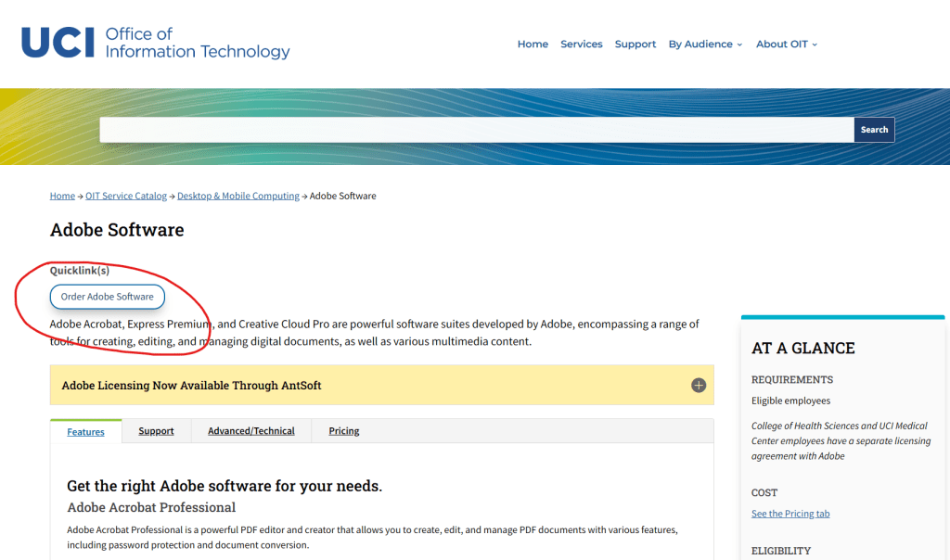Screen dimensions: 950x560
Task: Expand Adobe Licensing Now Available accordion
Action: pos(191,385)
